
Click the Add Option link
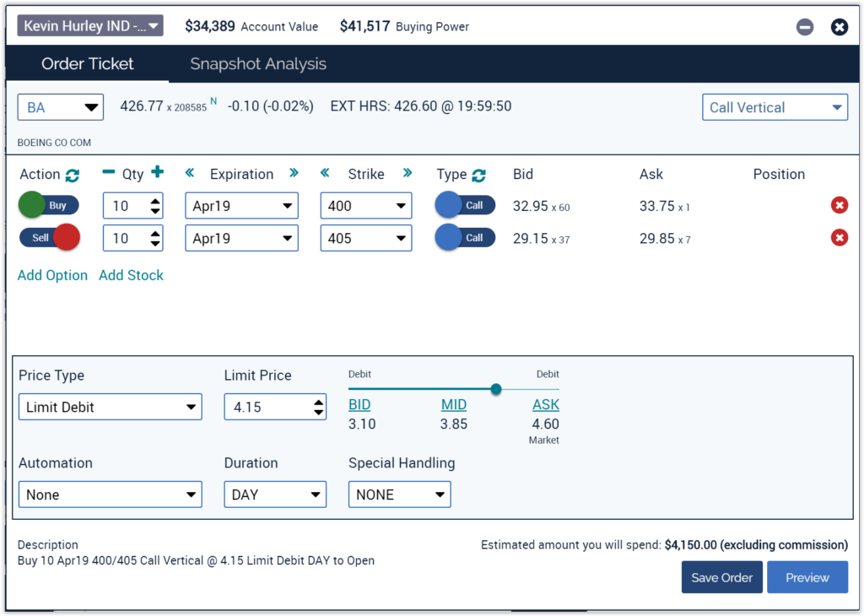pyautogui.click(x=52, y=275)
